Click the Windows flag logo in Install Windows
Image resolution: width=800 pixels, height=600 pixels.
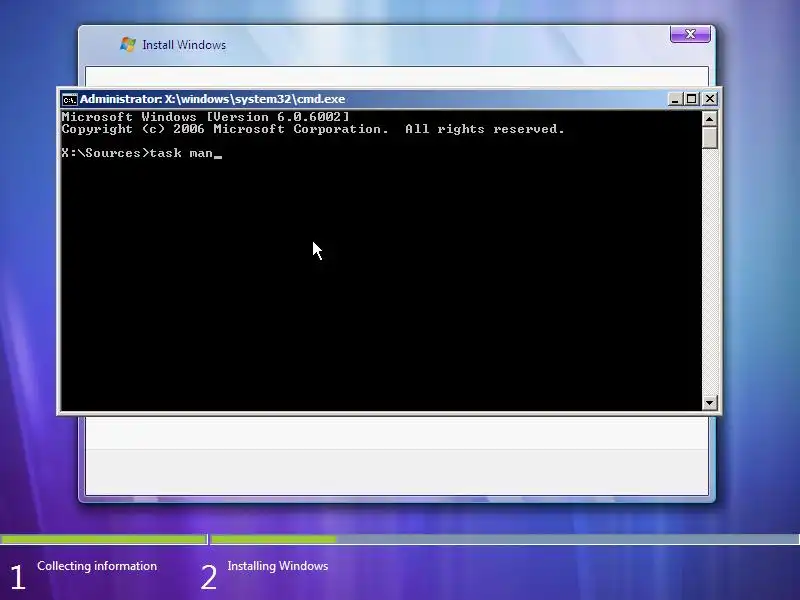tap(128, 44)
